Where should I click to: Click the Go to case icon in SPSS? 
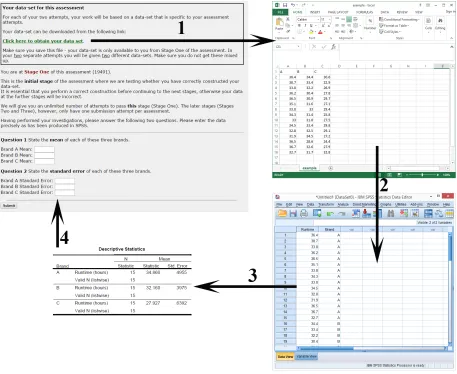356,213
